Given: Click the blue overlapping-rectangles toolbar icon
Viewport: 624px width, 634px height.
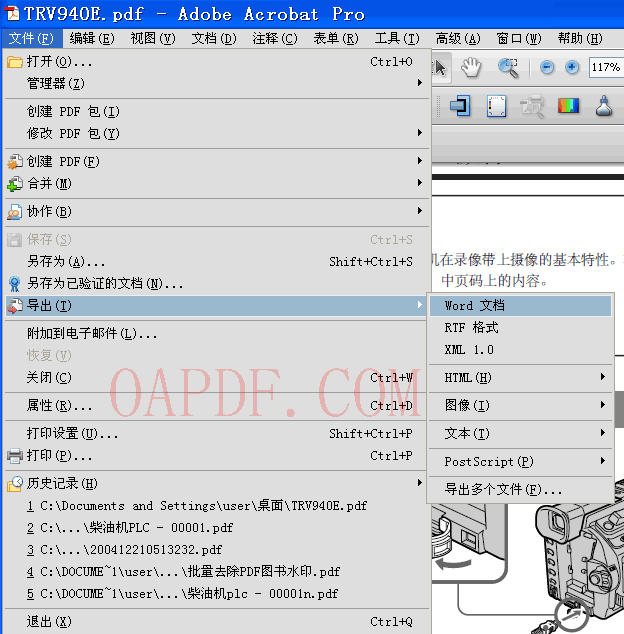Looking at the screenshot, I should coord(461,106).
